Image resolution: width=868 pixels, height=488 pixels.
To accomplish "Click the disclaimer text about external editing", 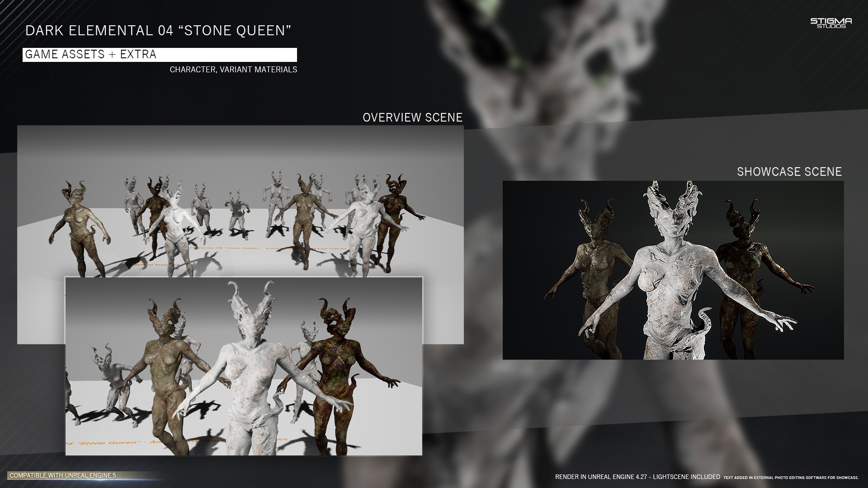I will click(791, 478).
